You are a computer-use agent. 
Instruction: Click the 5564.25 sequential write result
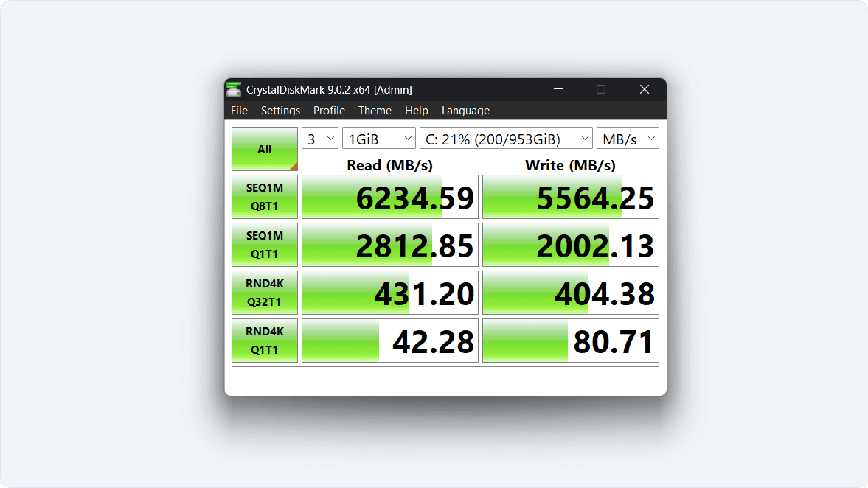pos(571,197)
